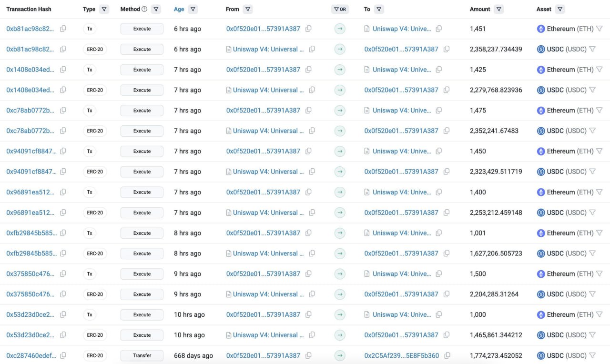The height and width of the screenshot is (364, 610).
Task: Click Transfer method badge in last row
Action: [142, 355]
